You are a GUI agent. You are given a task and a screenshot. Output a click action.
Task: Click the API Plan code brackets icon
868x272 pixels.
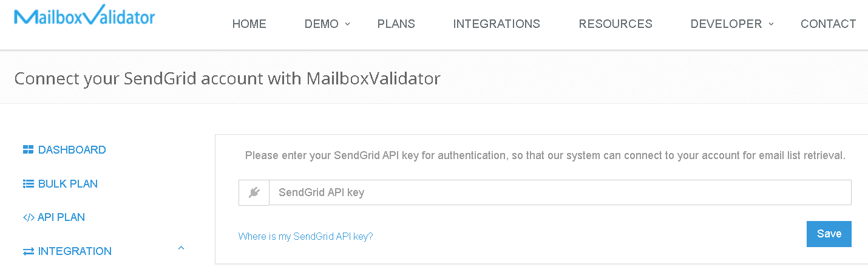pyautogui.click(x=28, y=217)
